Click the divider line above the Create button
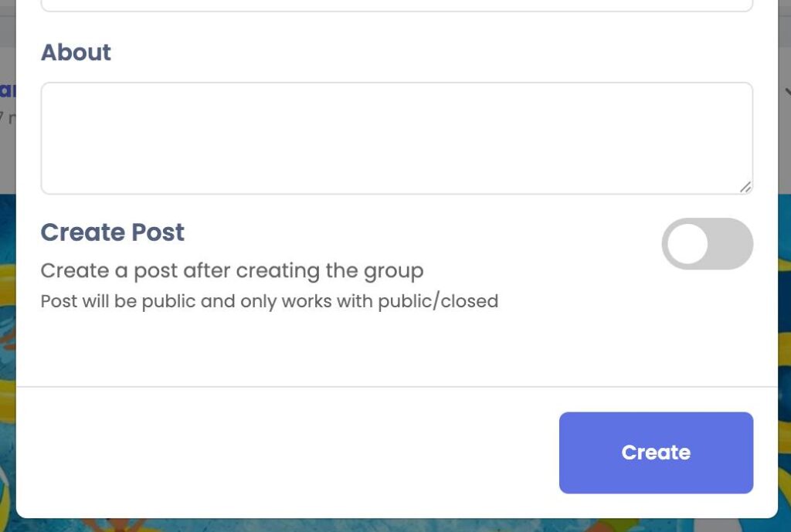The height and width of the screenshot is (532, 791). tap(396, 387)
